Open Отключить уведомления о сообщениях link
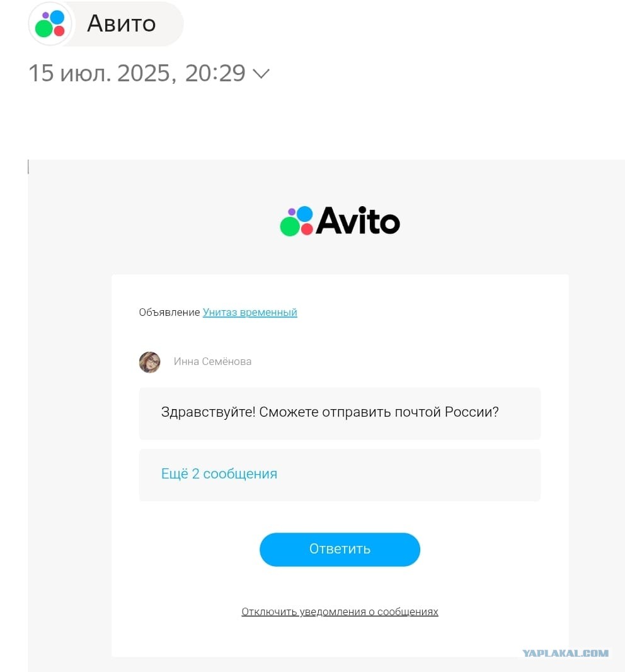 340,612
